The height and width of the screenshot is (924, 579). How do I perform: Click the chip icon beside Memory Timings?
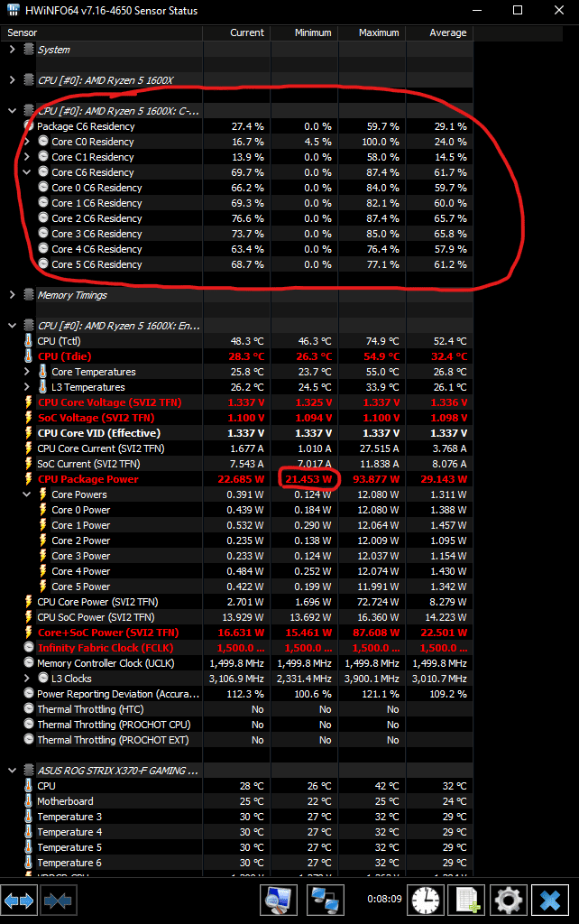point(28,295)
